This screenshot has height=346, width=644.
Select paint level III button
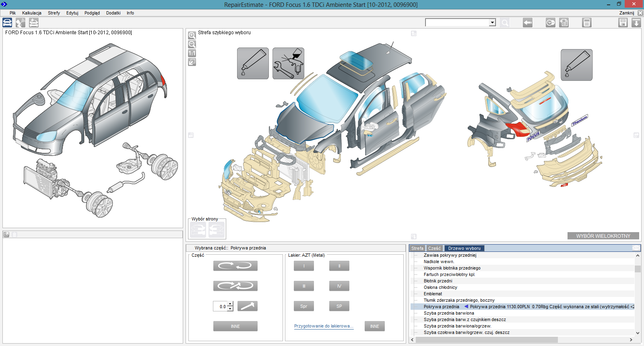click(x=304, y=286)
